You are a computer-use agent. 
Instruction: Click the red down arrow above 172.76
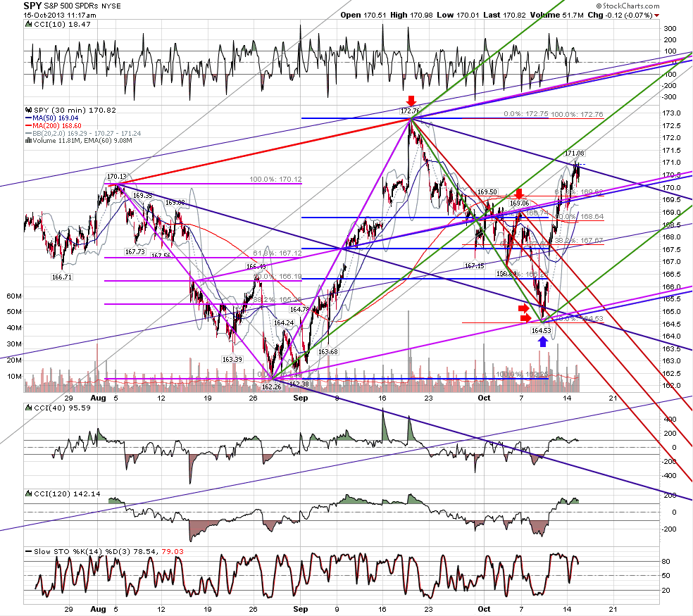coord(411,100)
